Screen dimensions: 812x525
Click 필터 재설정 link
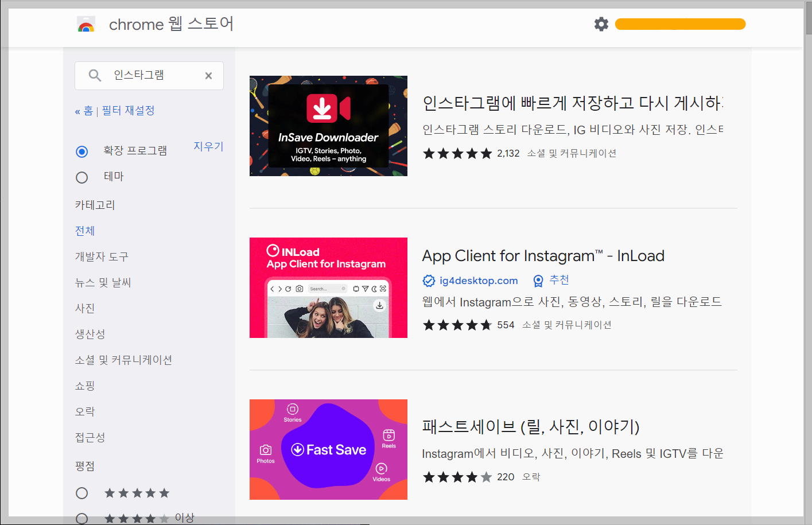tap(128, 110)
